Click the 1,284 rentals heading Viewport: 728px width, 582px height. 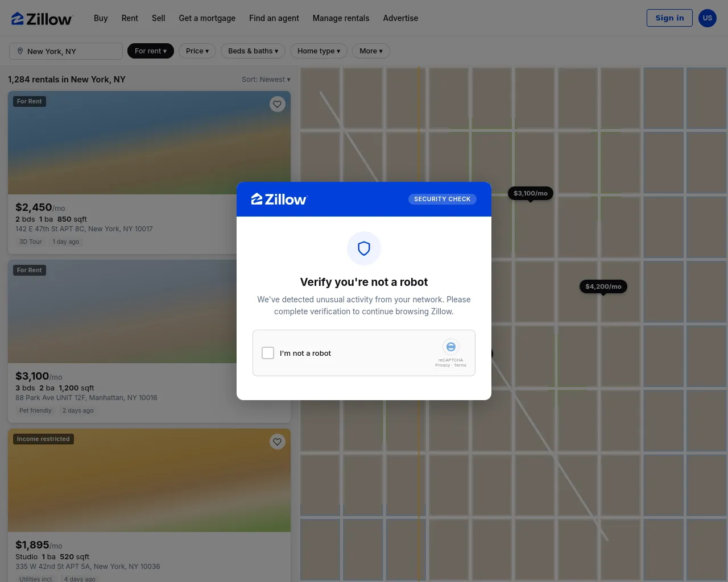coord(67,80)
